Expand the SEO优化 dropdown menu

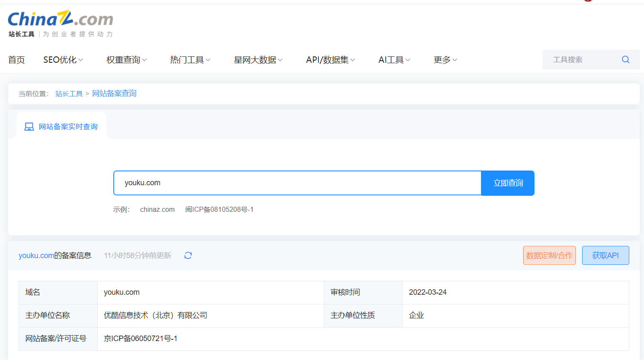click(x=63, y=60)
